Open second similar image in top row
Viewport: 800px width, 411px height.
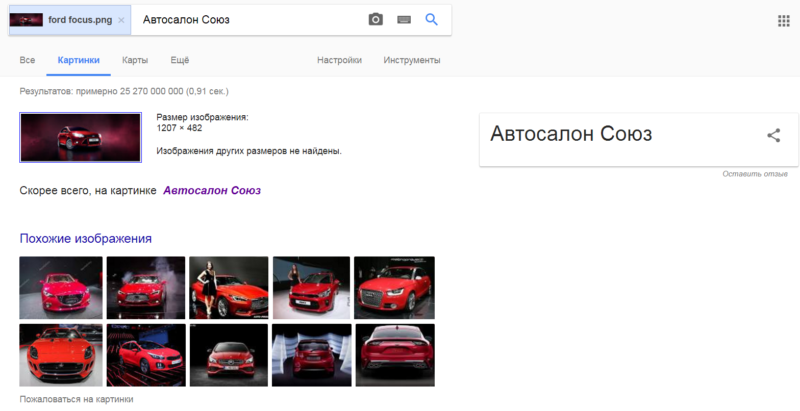tap(146, 288)
